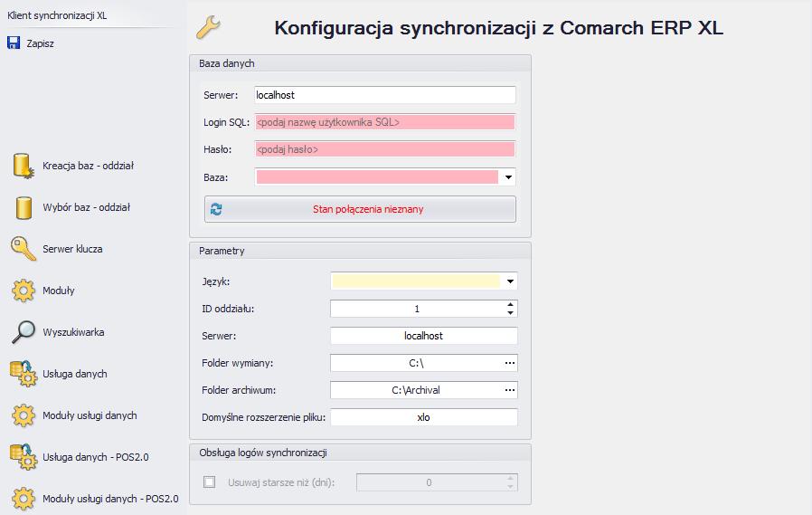This screenshot has height=515, width=812.
Task: Enable Usuwaj starsze niż (dni) checkbox
Action: click(209, 482)
